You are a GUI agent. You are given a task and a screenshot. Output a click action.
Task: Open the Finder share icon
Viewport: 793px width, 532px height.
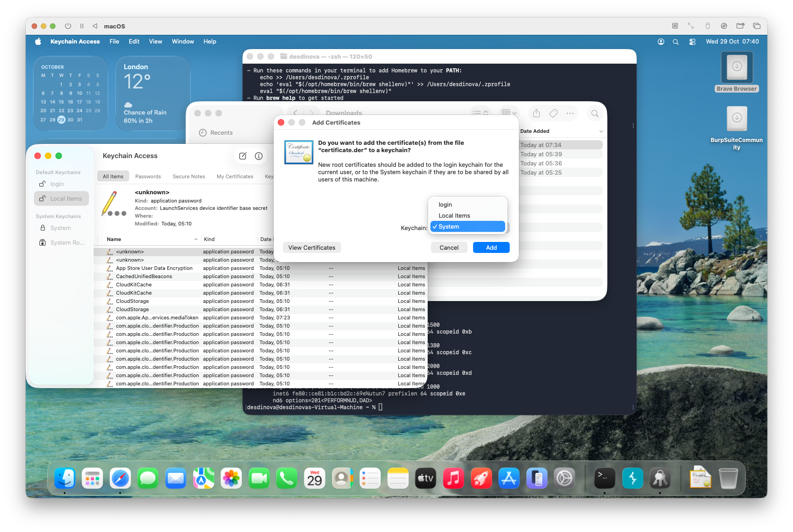[536, 113]
